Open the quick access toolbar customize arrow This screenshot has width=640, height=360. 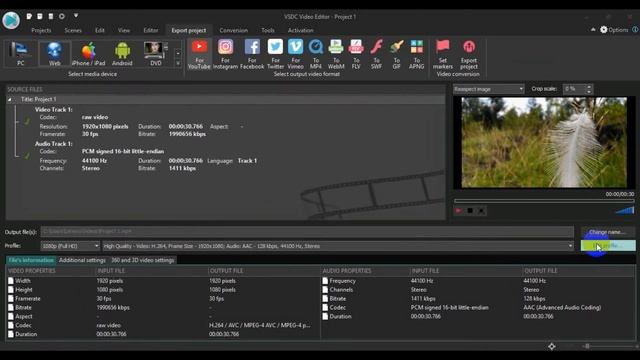pos(76,16)
